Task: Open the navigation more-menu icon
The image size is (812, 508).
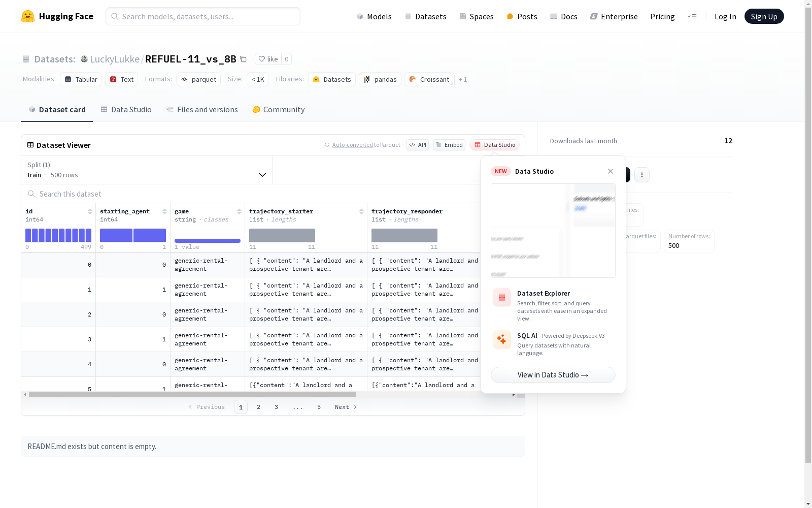Action: [x=692, y=16]
